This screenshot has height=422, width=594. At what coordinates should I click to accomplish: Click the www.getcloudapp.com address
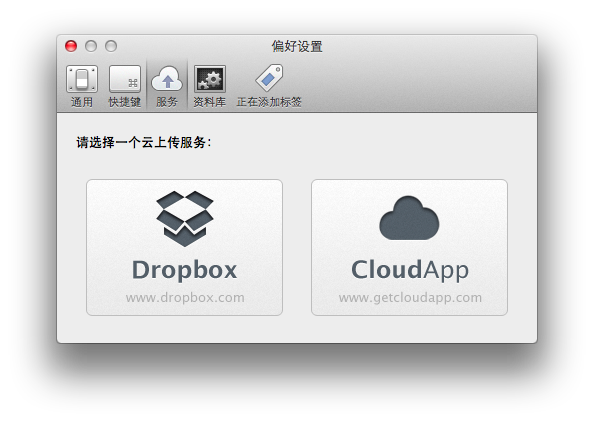(410, 298)
